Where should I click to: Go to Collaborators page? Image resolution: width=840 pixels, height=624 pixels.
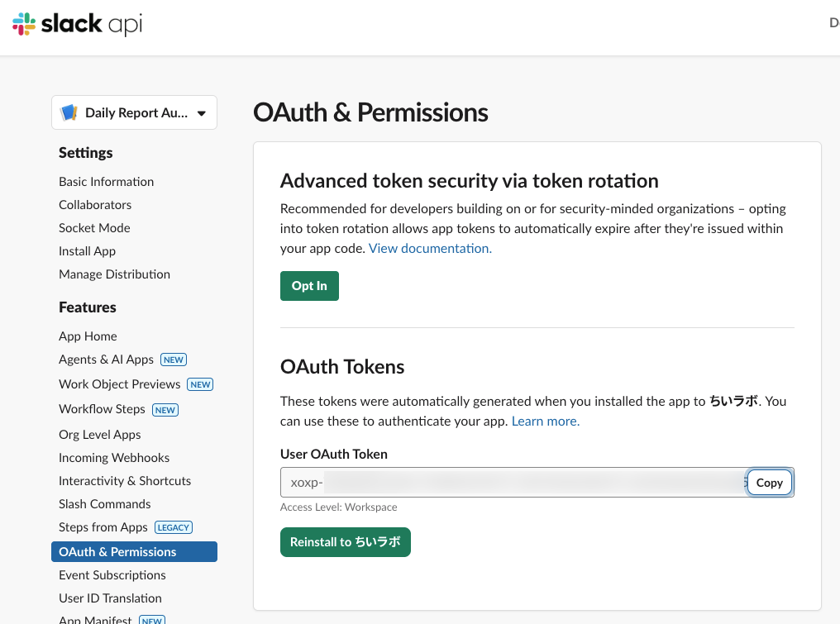click(x=95, y=205)
